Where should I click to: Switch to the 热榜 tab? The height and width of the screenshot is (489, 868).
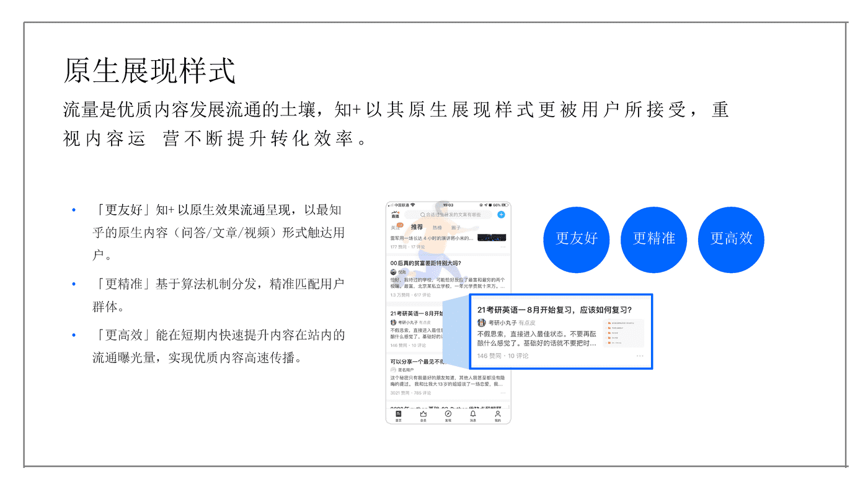(x=437, y=228)
